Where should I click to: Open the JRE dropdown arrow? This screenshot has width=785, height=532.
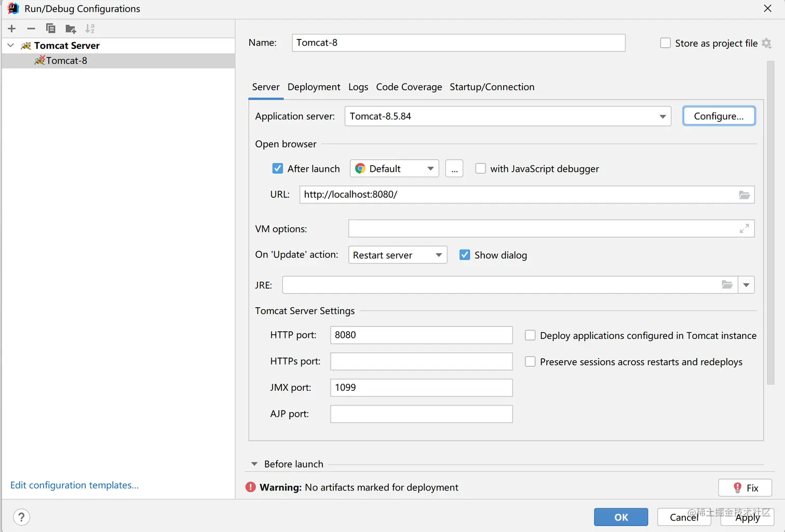(746, 284)
